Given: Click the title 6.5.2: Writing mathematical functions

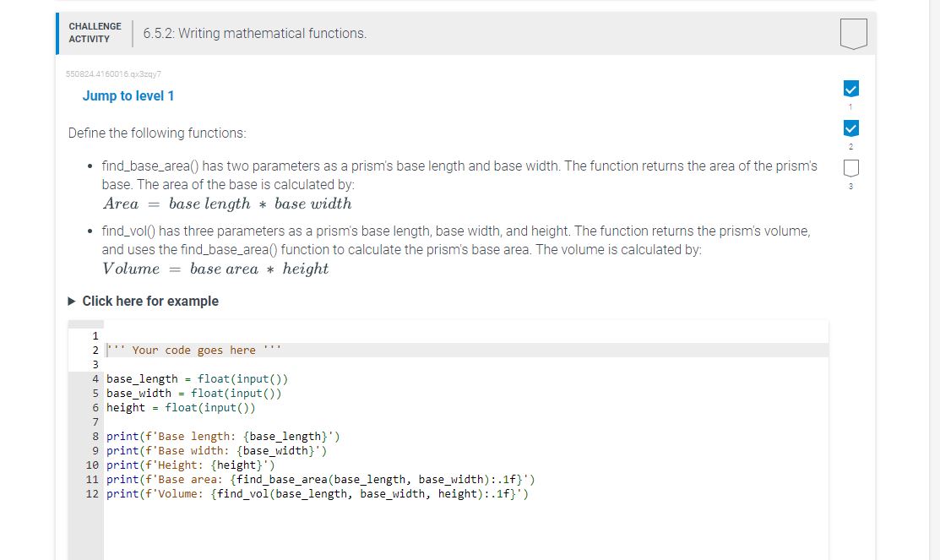Looking at the screenshot, I should click(253, 33).
